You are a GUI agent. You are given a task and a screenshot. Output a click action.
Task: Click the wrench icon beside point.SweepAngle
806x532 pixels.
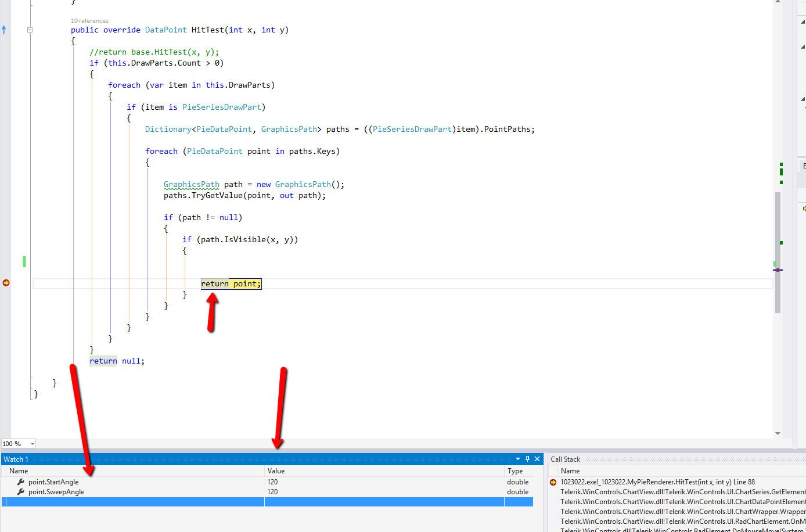click(21, 492)
